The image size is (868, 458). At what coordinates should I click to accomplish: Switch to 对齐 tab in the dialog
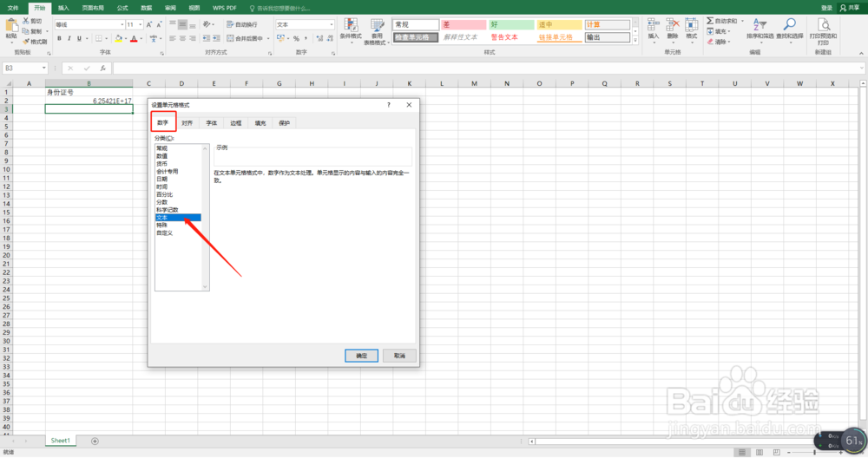[x=187, y=123]
